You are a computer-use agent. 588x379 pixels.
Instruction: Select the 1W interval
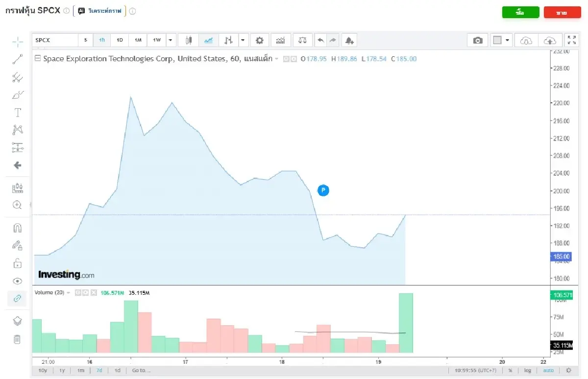(x=156, y=40)
